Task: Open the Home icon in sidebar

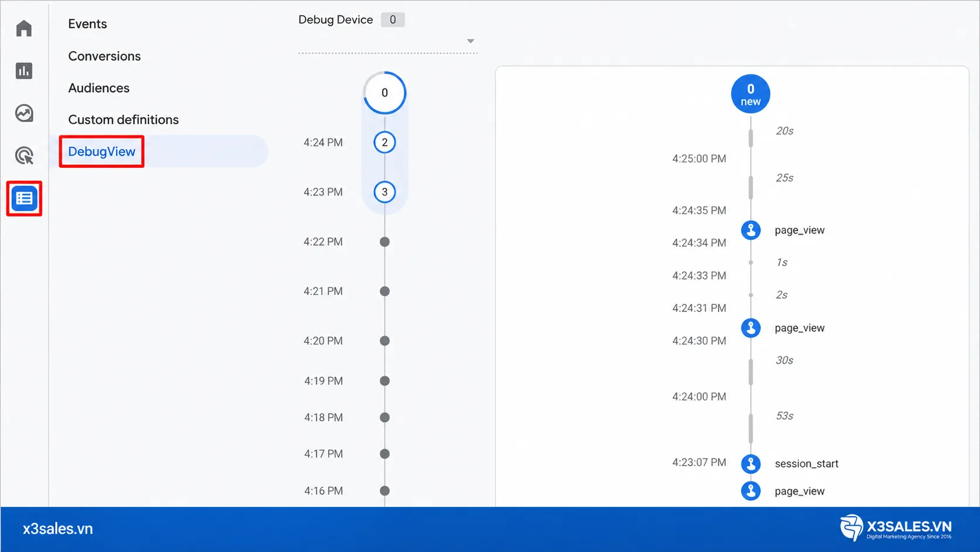Action: (x=24, y=28)
